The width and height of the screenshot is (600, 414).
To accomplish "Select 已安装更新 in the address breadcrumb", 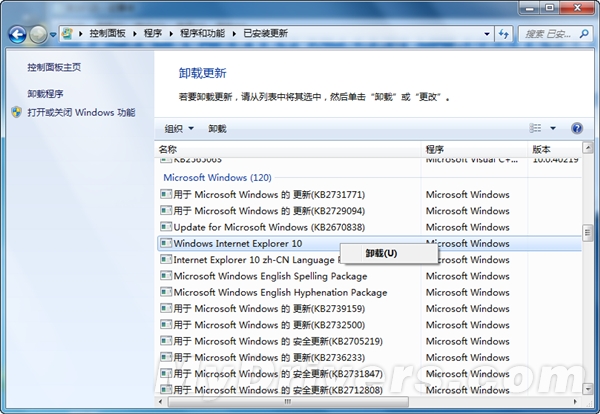I will coord(266,34).
